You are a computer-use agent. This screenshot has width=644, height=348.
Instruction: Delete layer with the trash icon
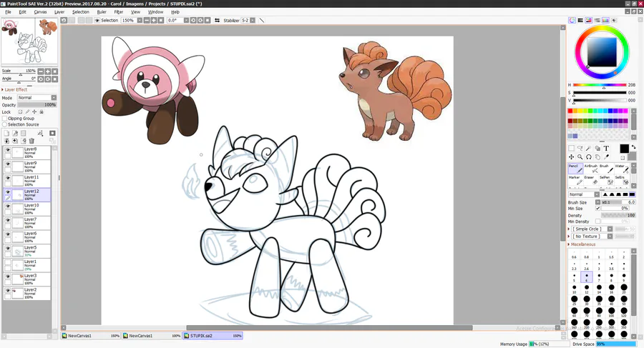pos(31,141)
